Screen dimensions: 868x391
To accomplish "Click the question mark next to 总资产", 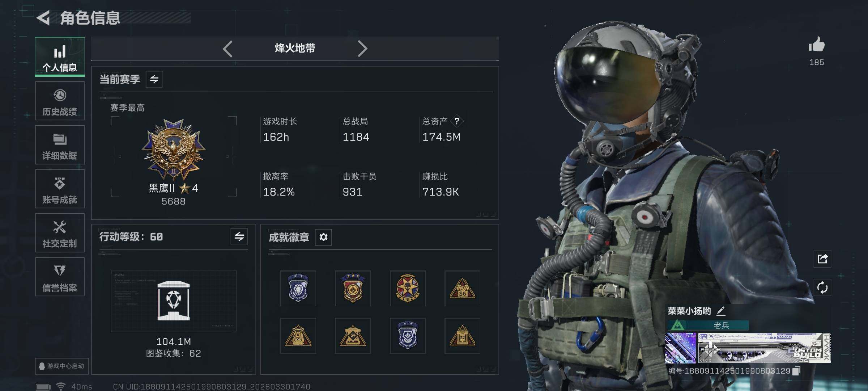I will pos(457,121).
